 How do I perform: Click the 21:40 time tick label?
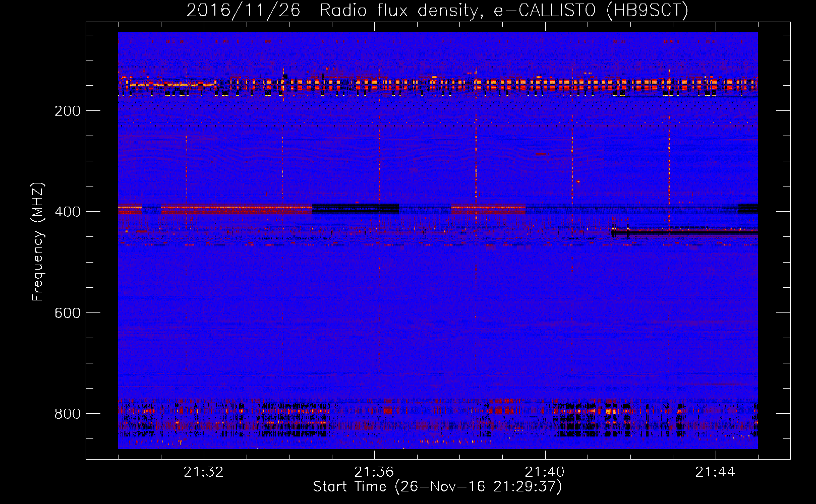click(544, 472)
